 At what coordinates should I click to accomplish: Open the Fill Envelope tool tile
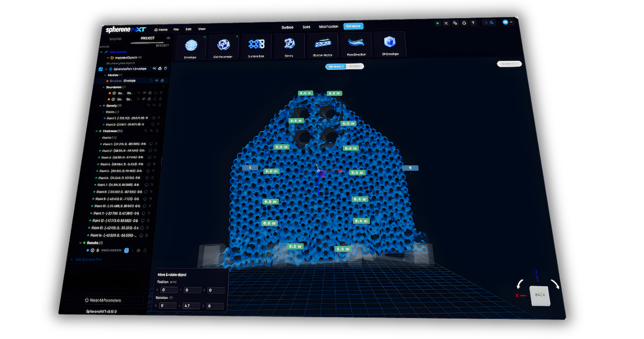pos(390,43)
